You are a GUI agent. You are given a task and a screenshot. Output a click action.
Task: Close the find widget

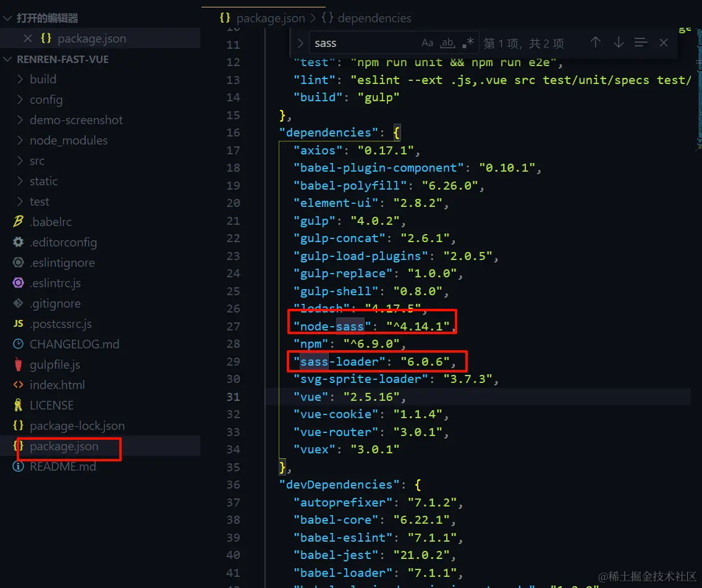pyautogui.click(x=664, y=43)
